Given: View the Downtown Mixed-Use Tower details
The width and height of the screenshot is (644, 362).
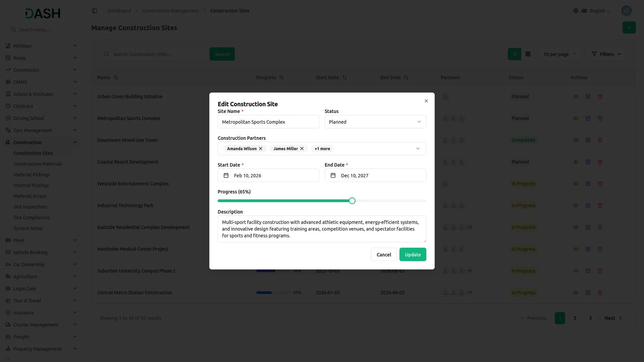Looking at the screenshot, I should click(576, 140).
